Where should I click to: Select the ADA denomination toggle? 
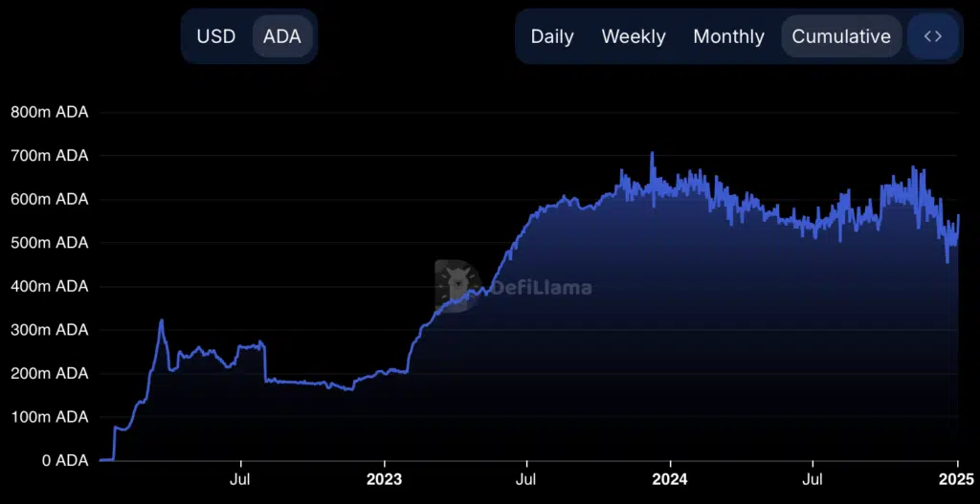click(282, 36)
